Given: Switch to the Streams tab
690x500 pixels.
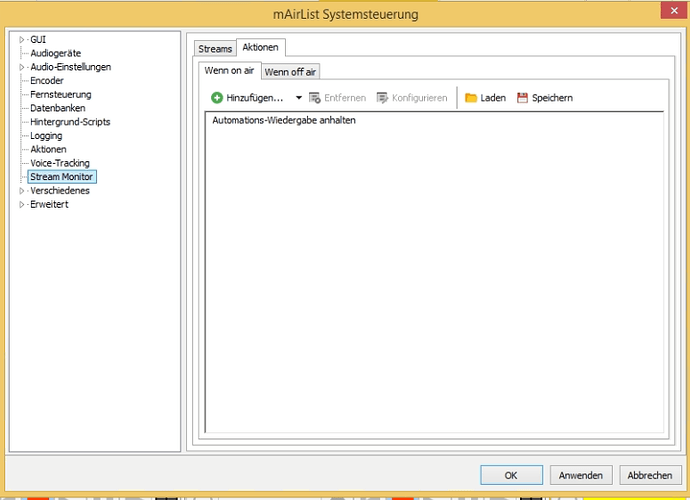Looking at the screenshot, I should point(215,48).
